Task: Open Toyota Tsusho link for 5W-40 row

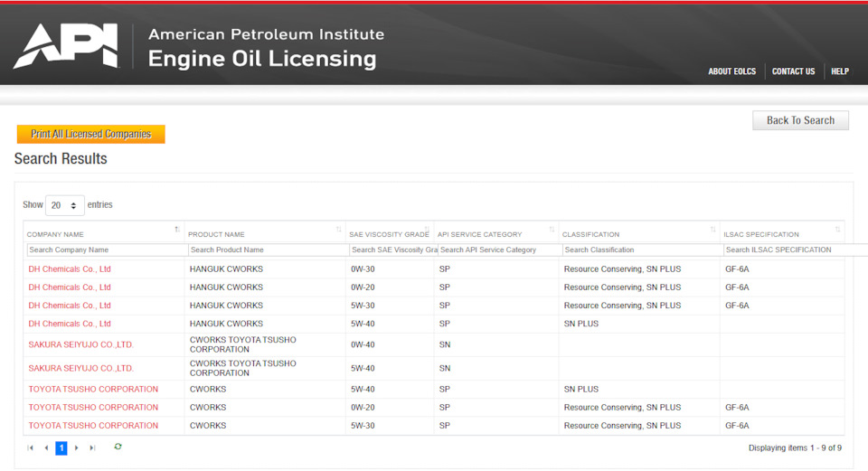Action: tap(93, 389)
